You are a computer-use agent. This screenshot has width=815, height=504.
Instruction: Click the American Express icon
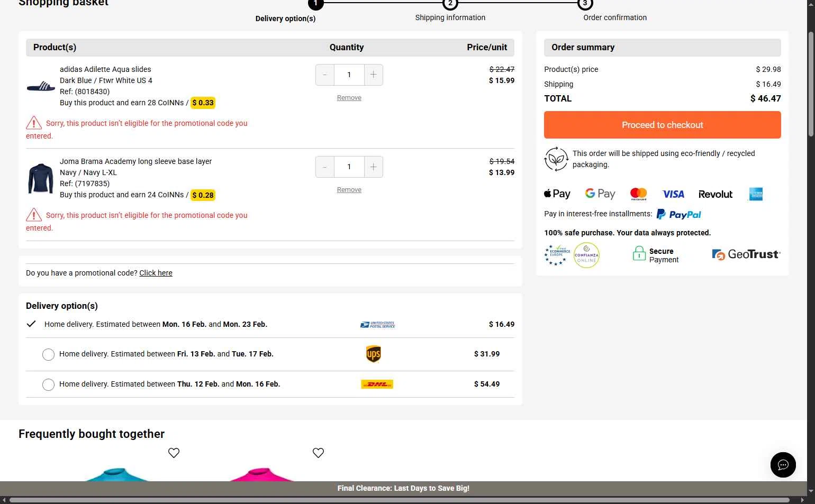point(756,194)
